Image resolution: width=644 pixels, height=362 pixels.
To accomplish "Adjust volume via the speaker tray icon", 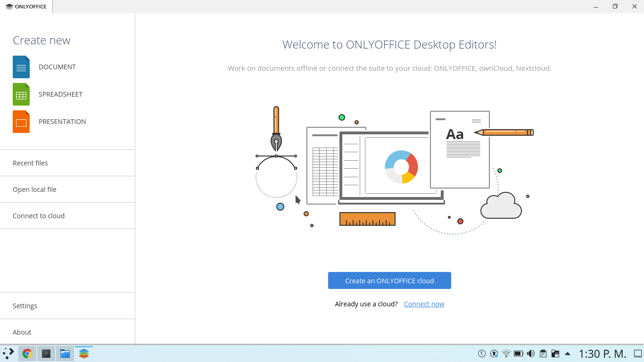I will (x=531, y=353).
